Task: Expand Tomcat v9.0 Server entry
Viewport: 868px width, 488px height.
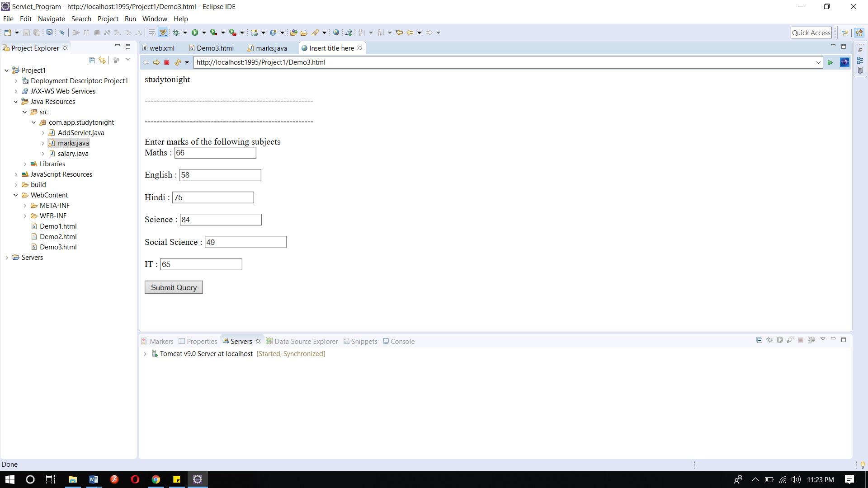Action: tap(145, 354)
